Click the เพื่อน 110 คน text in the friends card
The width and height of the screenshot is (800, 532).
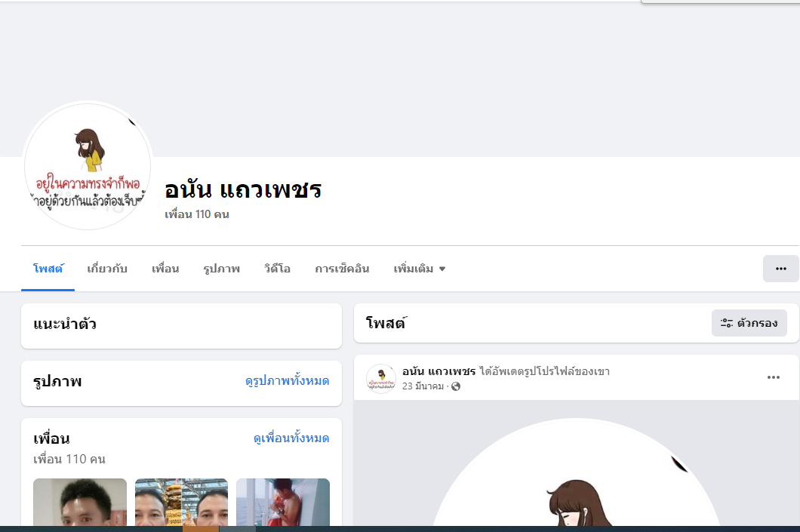coord(69,459)
